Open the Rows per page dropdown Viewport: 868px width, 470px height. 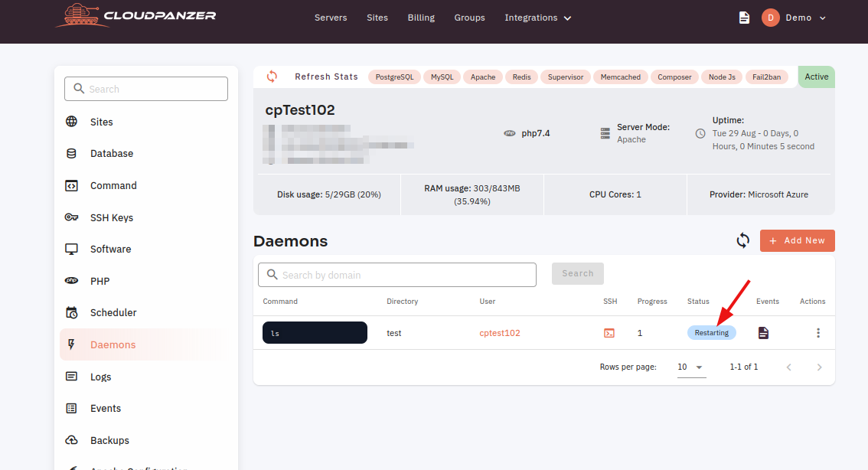coord(691,367)
